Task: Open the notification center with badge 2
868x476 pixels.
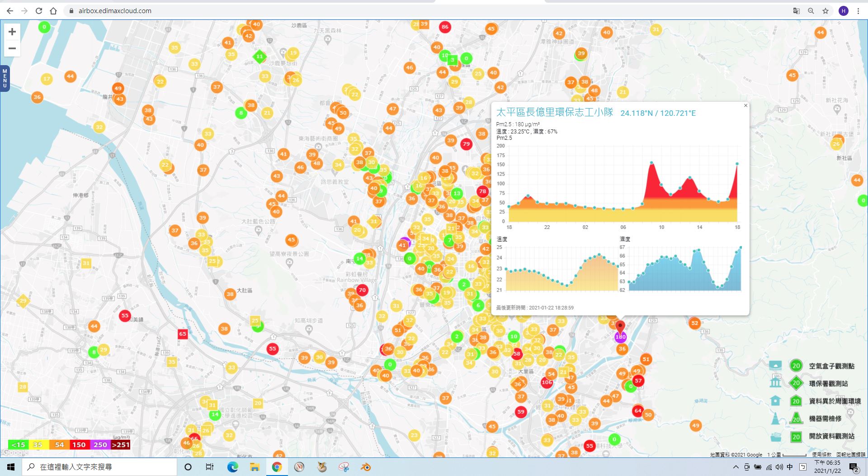Action: pos(854,467)
